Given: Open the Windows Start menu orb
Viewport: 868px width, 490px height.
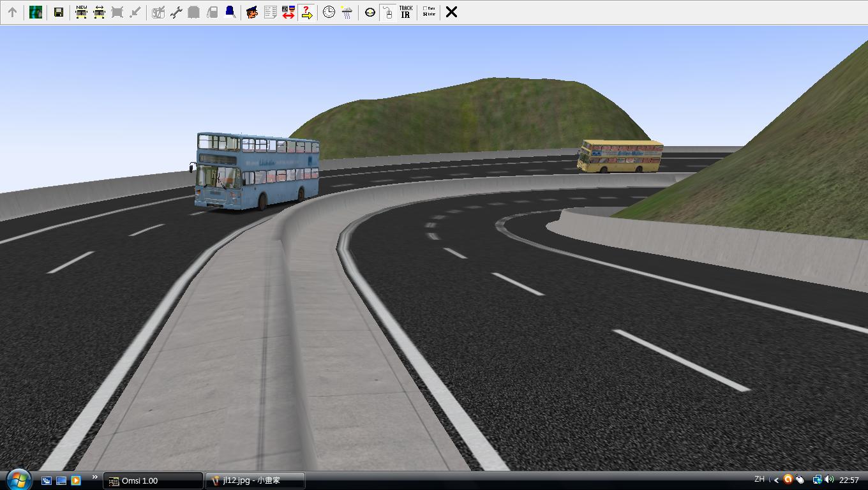Looking at the screenshot, I should pos(18,480).
